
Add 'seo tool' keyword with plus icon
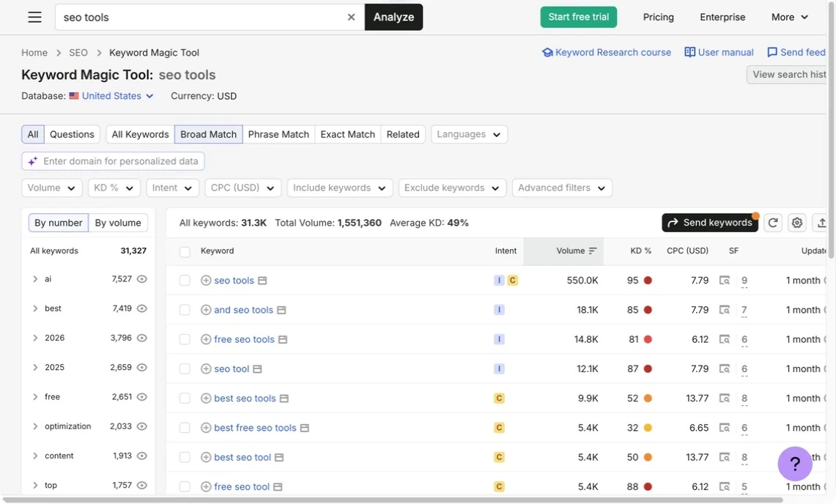click(x=206, y=368)
